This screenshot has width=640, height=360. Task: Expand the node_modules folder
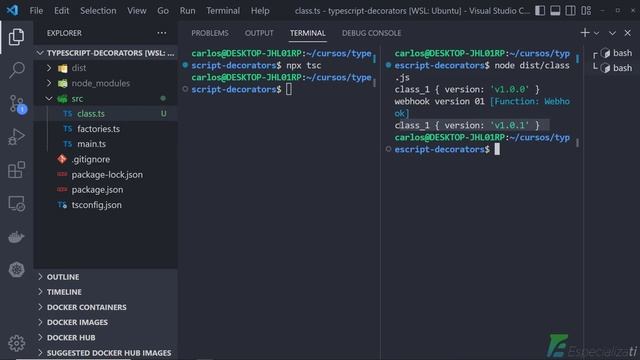105,83
